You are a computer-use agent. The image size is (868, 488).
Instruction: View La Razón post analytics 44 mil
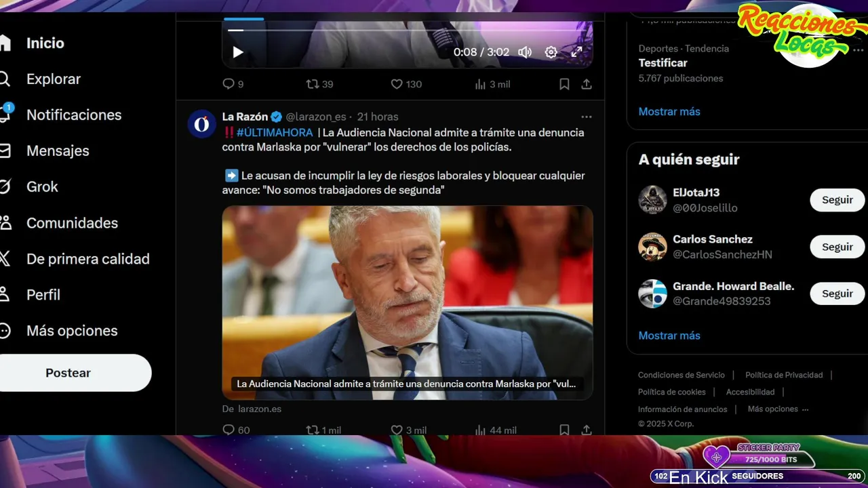click(496, 430)
